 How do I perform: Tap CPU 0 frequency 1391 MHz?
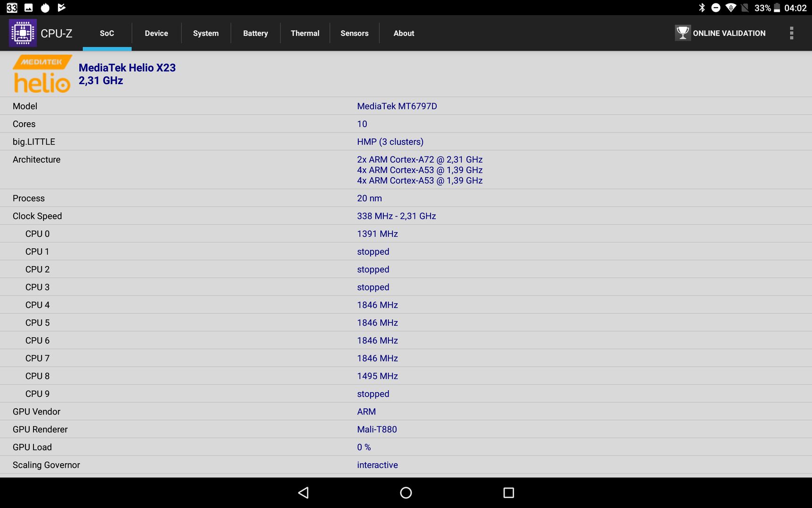click(378, 234)
